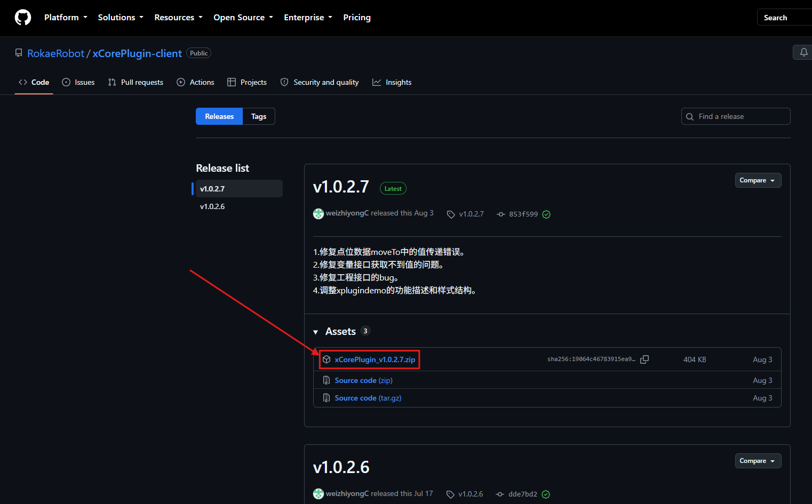Viewport: 812px width, 504px height.
Task: Download Source code (zip)
Action: (363, 380)
